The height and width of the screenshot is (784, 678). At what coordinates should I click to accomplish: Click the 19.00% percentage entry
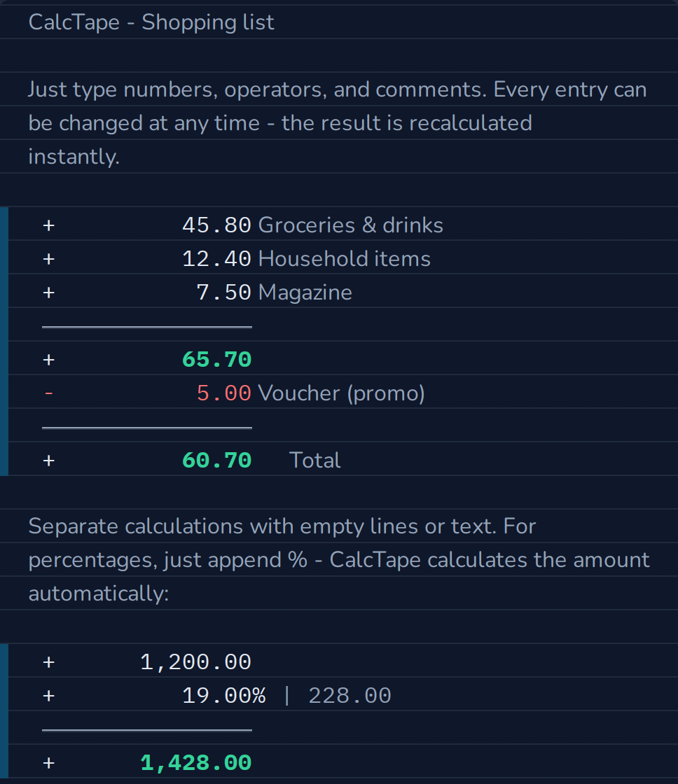click(223, 696)
